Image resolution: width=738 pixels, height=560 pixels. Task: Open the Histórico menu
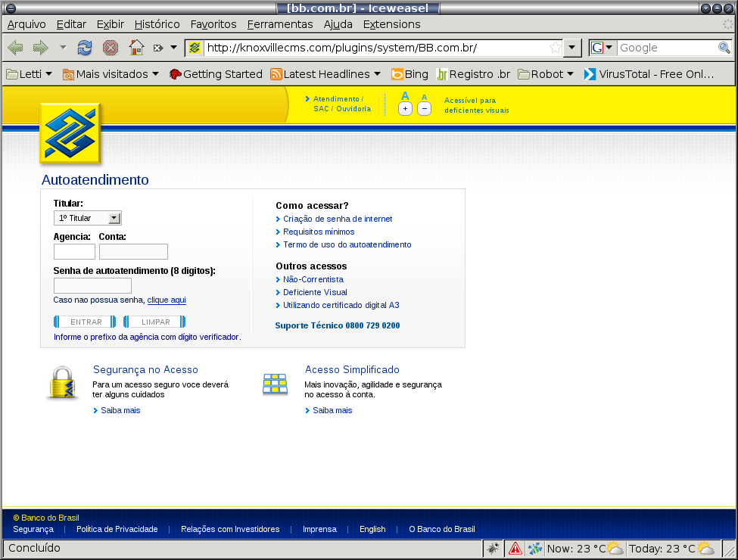tap(157, 24)
